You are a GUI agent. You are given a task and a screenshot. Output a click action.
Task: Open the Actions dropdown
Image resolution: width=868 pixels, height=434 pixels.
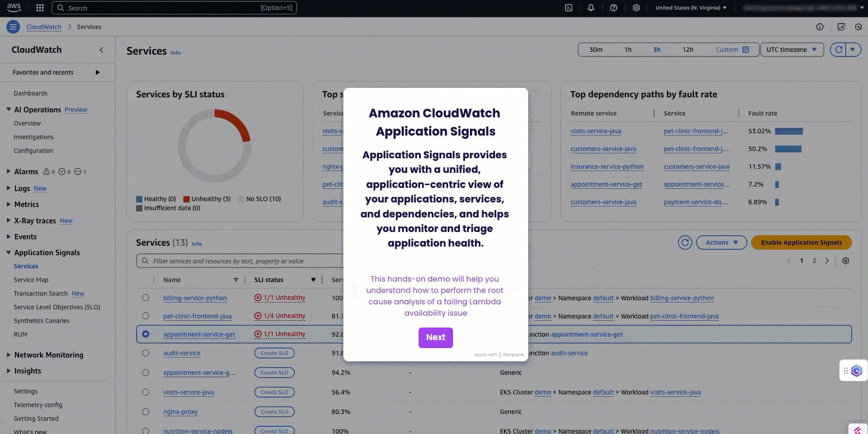722,242
